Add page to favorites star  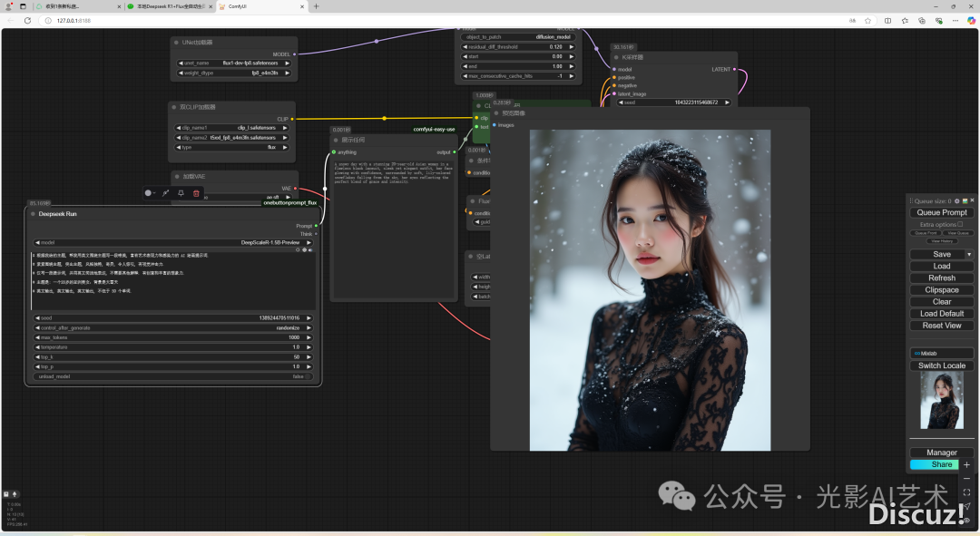tap(867, 21)
